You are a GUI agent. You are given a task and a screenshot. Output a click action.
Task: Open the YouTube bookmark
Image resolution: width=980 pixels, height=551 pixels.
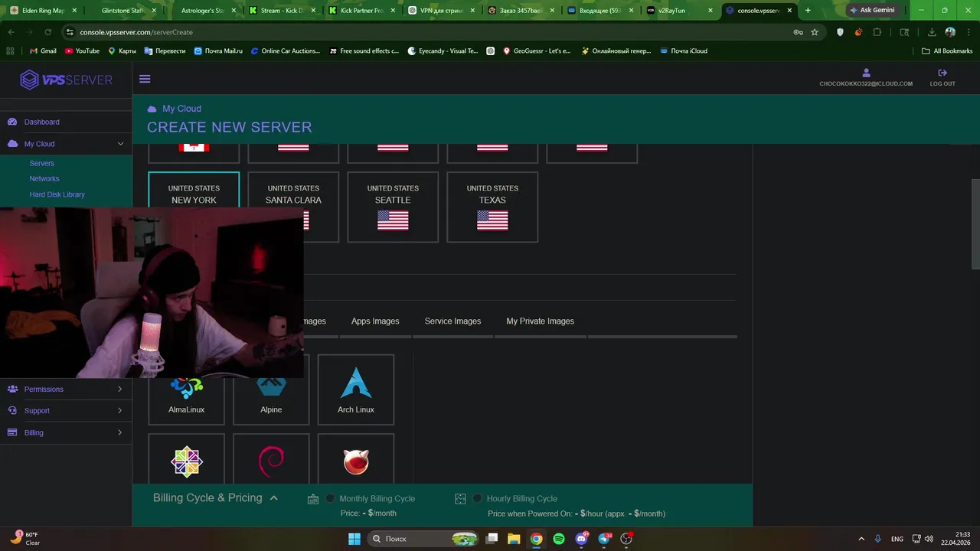(82, 51)
